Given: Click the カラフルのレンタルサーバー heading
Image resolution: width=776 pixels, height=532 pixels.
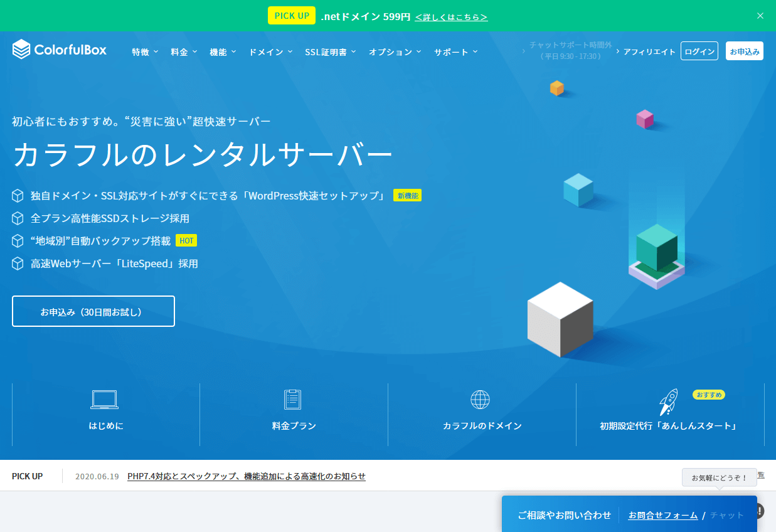Looking at the screenshot, I should 202,155.
